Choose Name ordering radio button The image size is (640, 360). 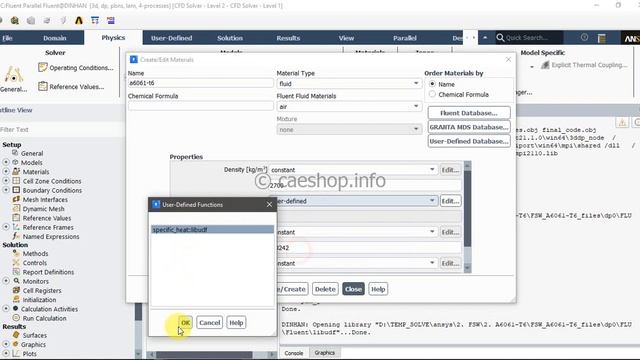[432, 84]
